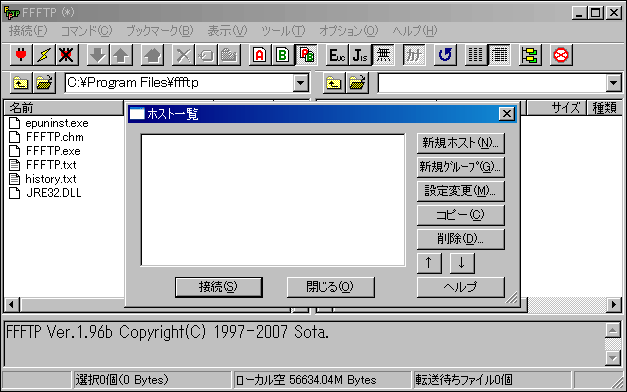Open local change folder icon
The image size is (627, 392).
click(44, 83)
